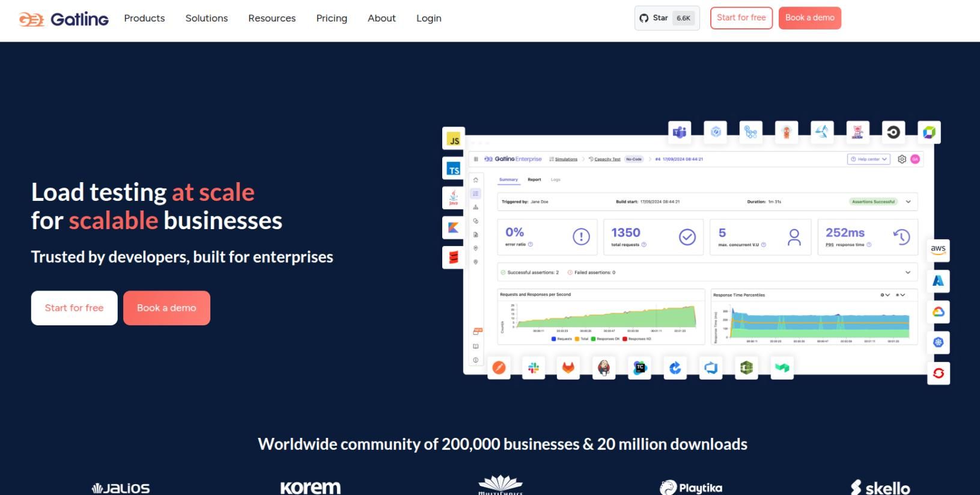
Task: Switch to the Logs tab
Action: (556, 179)
